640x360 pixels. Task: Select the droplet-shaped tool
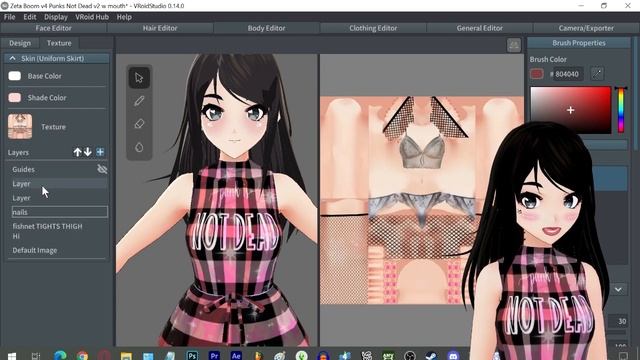[x=139, y=147]
